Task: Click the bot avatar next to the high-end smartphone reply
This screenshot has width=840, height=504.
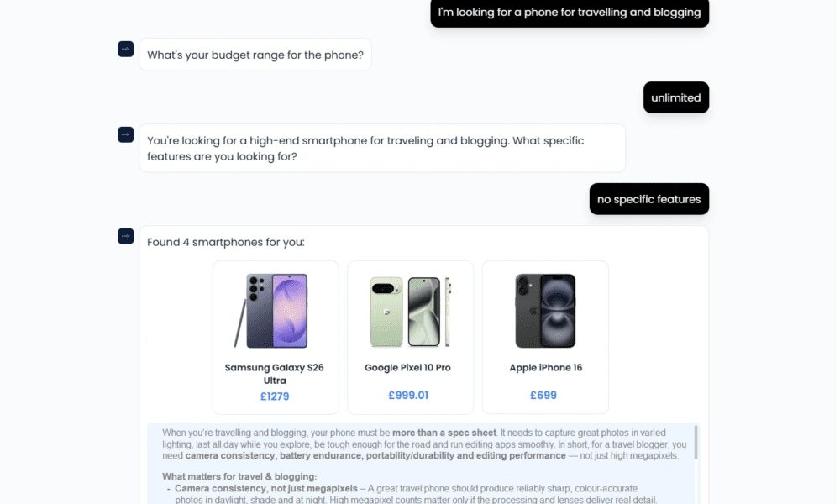Action: point(125,134)
